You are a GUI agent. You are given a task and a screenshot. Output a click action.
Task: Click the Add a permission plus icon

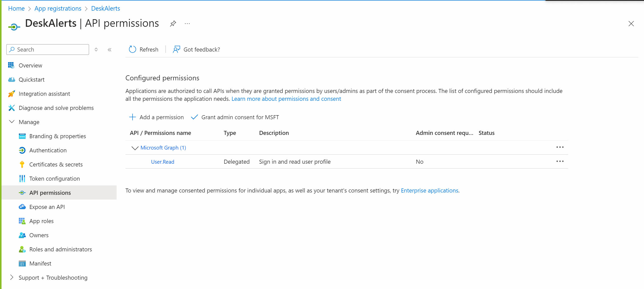pos(133,117)
